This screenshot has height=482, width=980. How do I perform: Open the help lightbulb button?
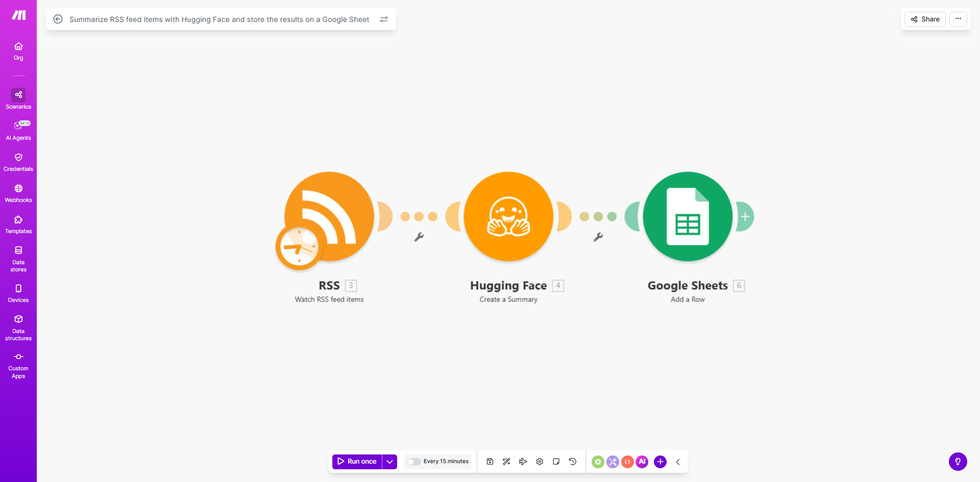click(958, 462)
